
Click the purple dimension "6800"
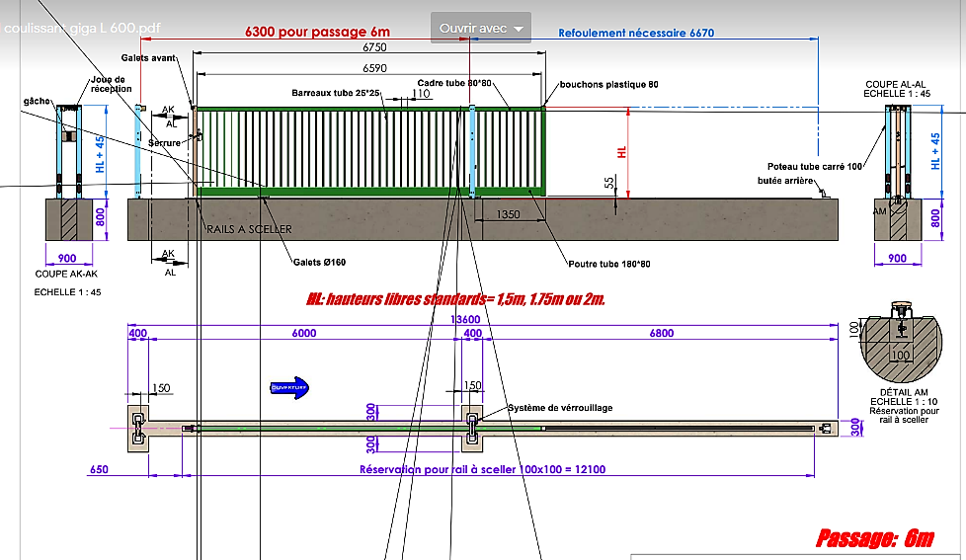coord(662,333)
